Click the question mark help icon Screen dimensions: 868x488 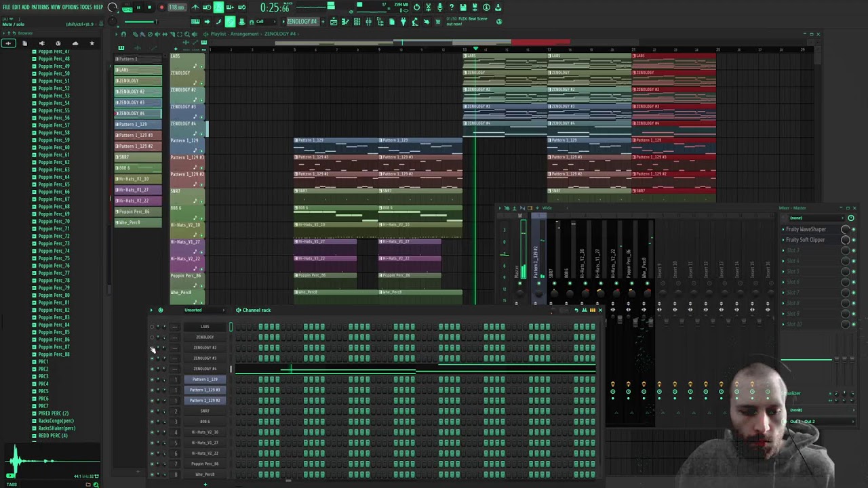click(452, 7)
